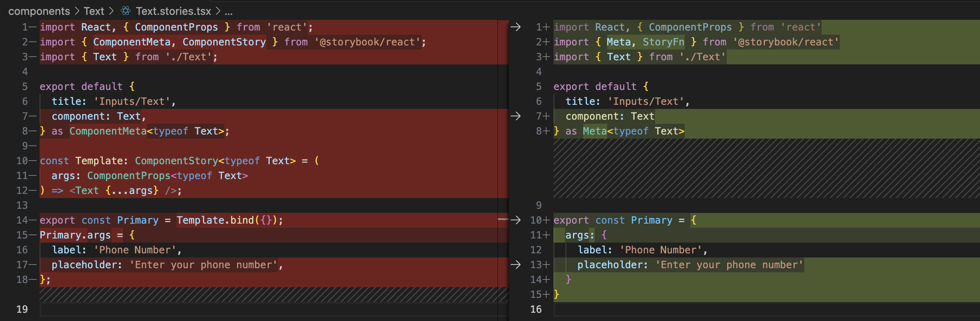
Task: Click 'args: ComponentProps<typeof Text>' on left line 11
Action: coord(150,176)
